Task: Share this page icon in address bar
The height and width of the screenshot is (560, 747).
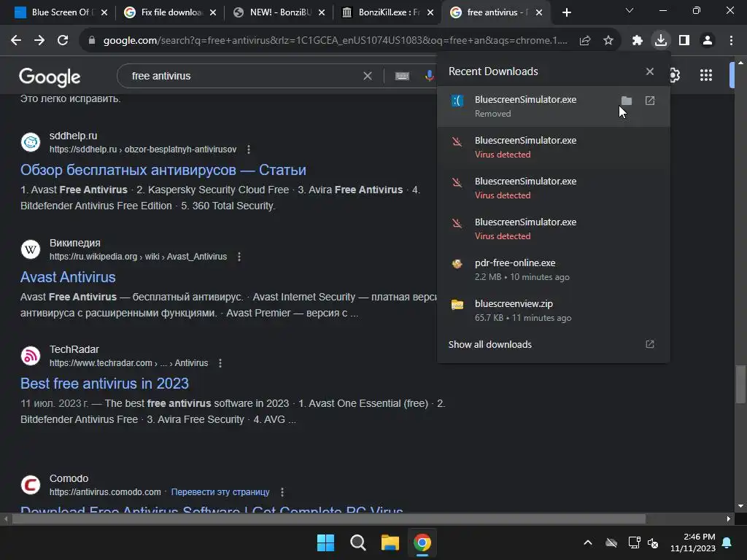Action: (585, 41)
